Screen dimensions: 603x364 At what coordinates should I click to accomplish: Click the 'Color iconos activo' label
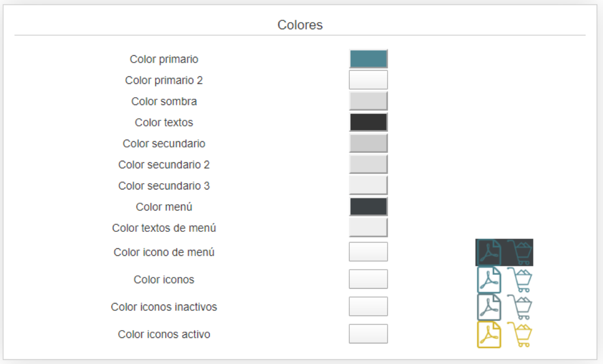tap(164, 334)
